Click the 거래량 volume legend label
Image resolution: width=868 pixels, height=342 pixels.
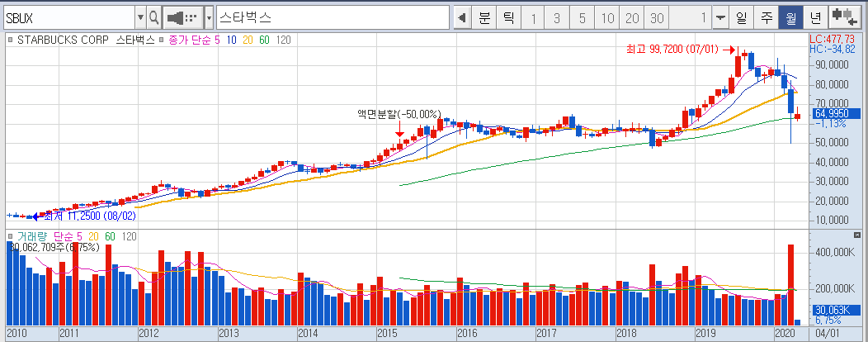pos(31,236)
